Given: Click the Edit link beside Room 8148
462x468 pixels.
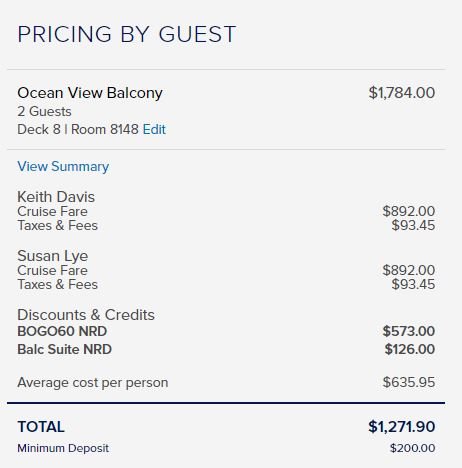Looking at the screenshot, I should click(154, 130).
